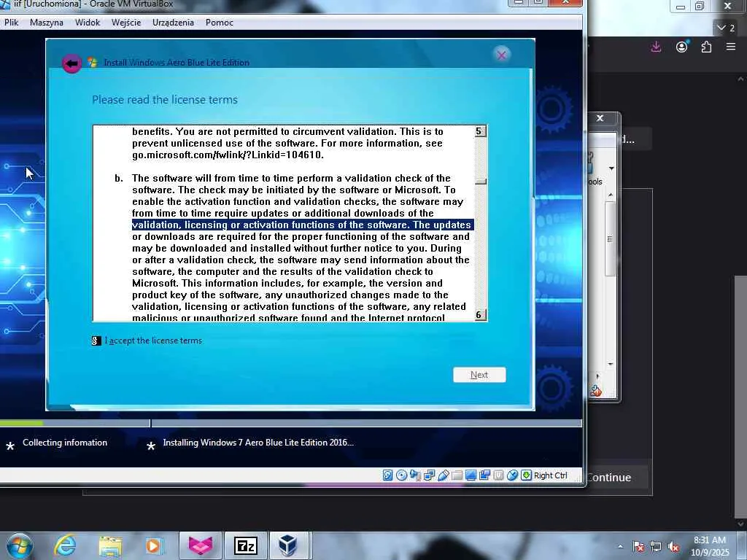Toggle the mouse integration icon in VirtualBox status bar
The image size is (747, 560).
pos(512,475)
